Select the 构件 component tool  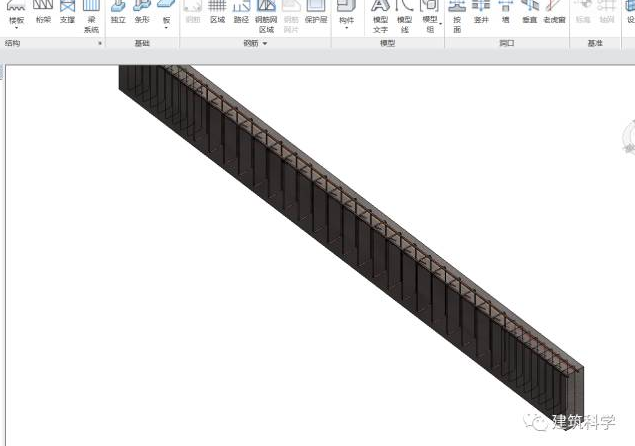pos(346,12)
